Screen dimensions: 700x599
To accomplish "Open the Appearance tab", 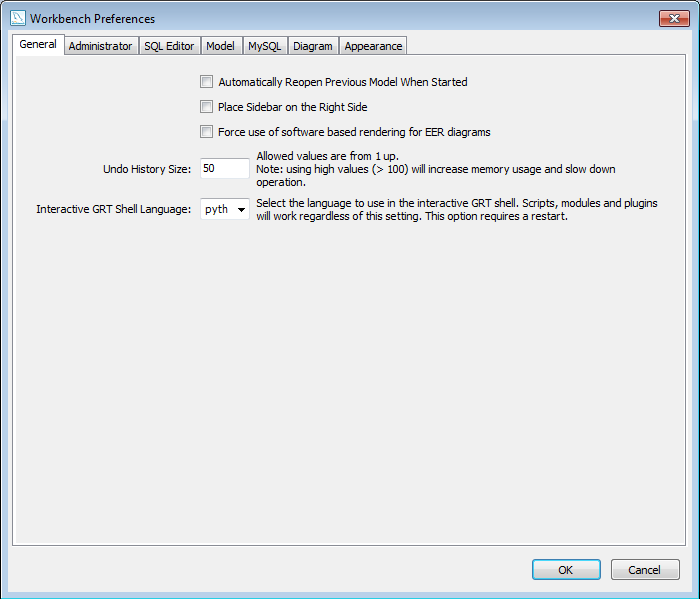I will [373, 46].
